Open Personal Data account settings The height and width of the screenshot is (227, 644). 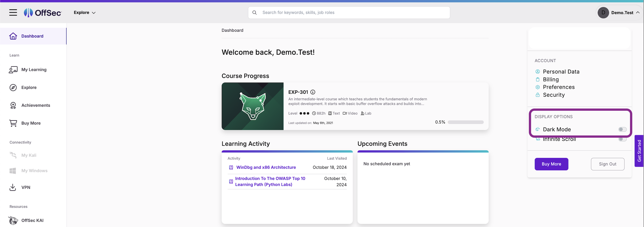561,72
